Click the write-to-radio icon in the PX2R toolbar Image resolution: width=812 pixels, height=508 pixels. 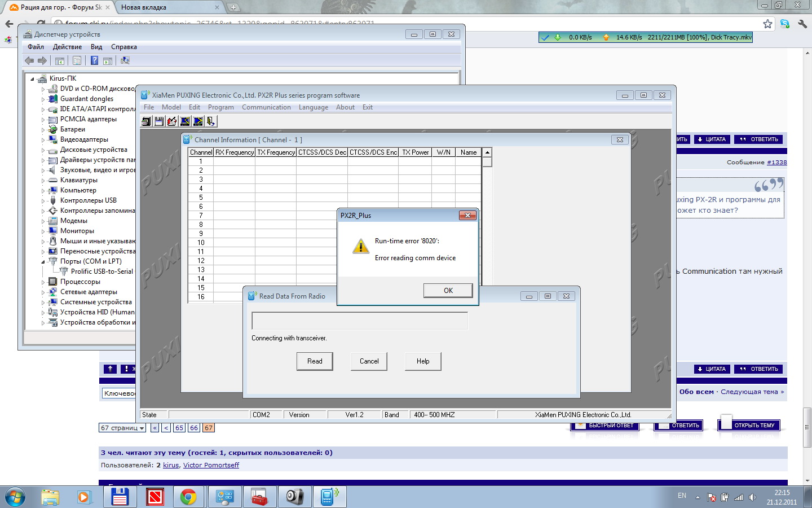tap(198, 121)
